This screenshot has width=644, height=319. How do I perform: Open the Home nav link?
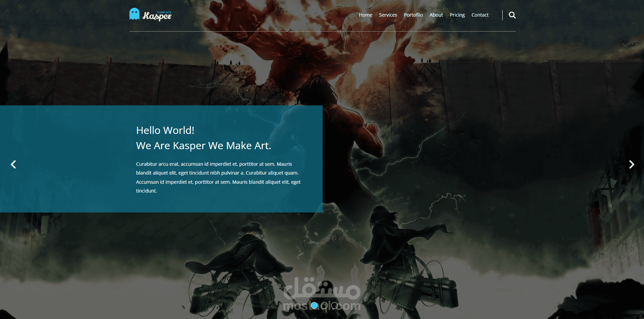coord(365,15)
